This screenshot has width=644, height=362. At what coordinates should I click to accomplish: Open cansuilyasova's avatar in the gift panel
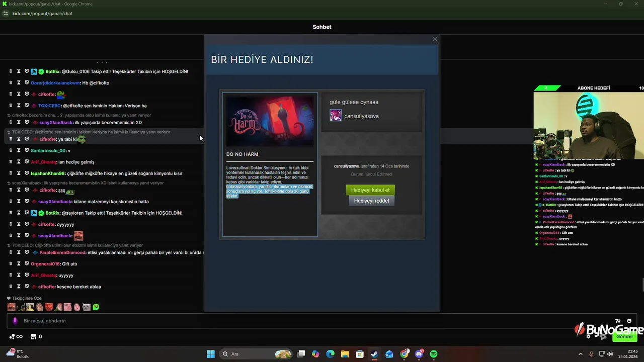[336, 116]
